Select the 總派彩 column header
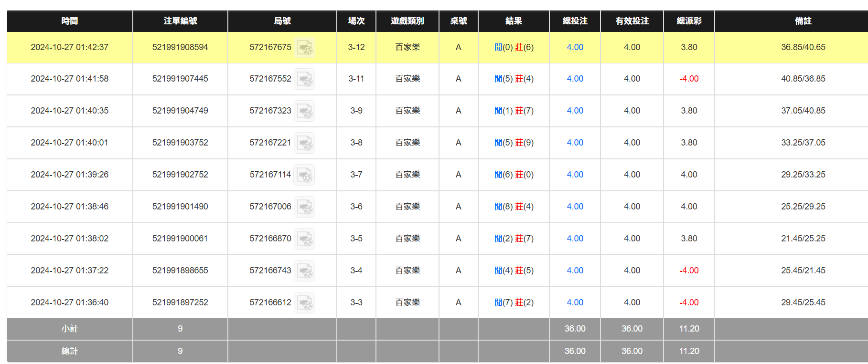Screen dimensions: 868x364 (689, 21)
